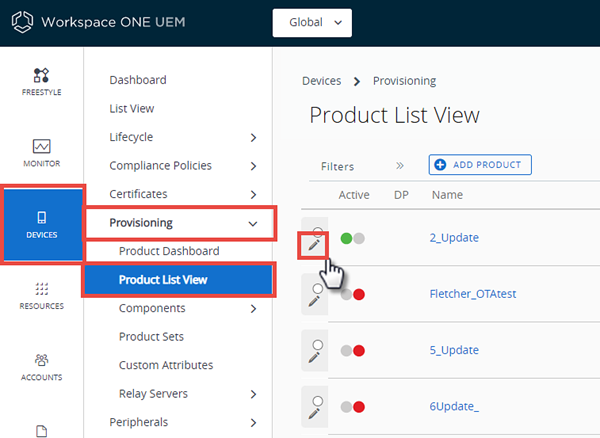Select radio button for 5_Update row
The height and width of the screenshot is (438, 600).
[x=318, y=345]
